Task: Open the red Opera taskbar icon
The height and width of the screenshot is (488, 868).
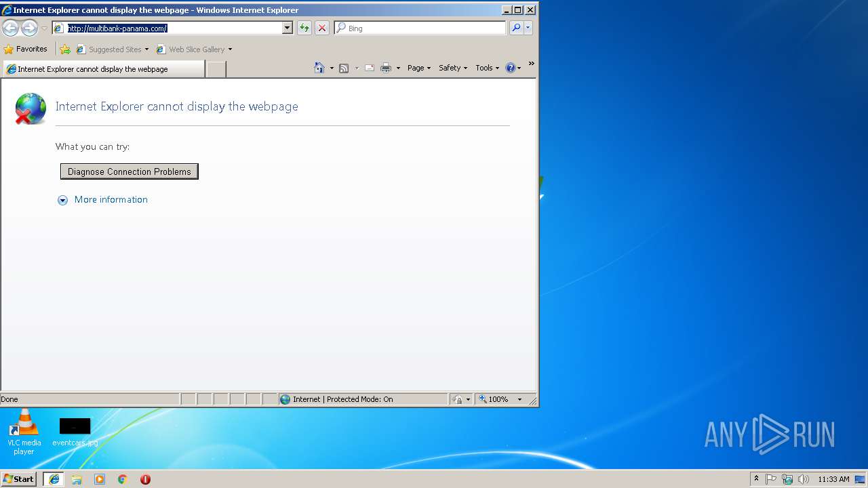Action: [145, 479]
